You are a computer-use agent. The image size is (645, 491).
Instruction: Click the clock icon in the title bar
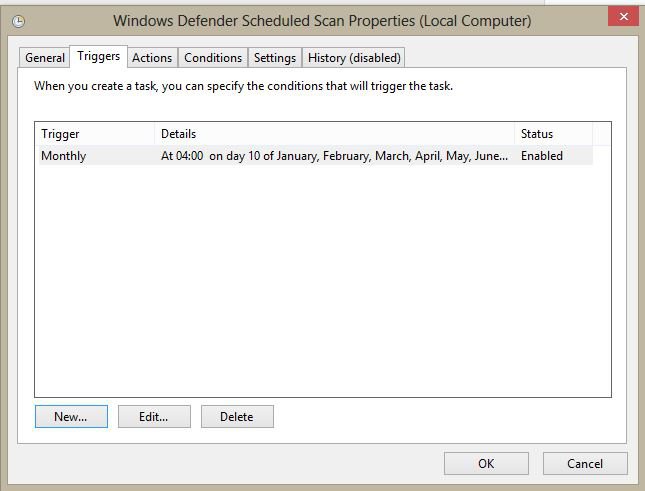[19, 21]
